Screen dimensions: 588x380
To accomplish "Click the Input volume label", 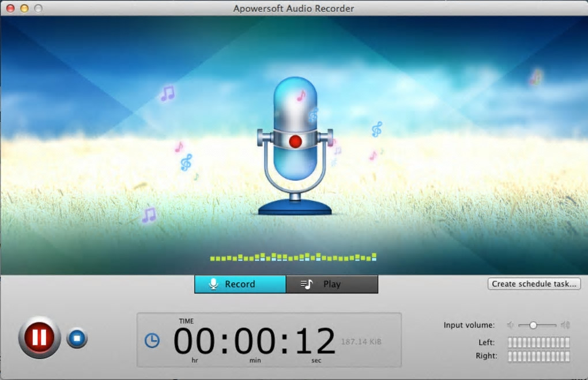I will point(469,325).
